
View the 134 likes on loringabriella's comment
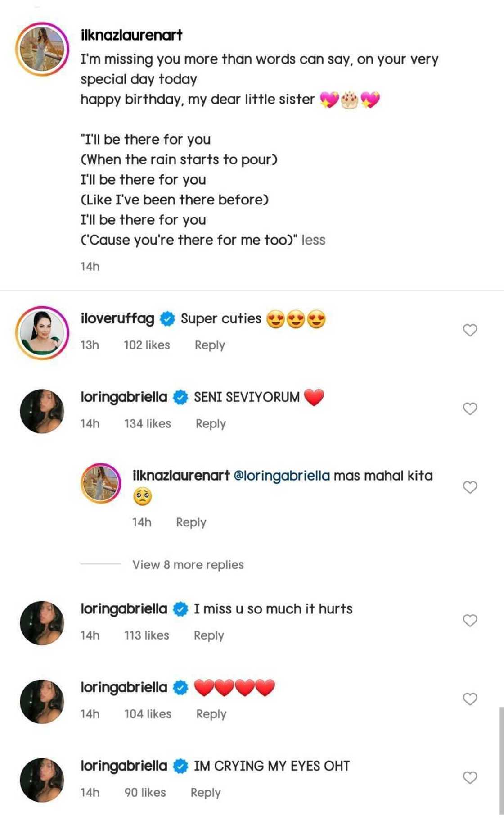point(148,424)
